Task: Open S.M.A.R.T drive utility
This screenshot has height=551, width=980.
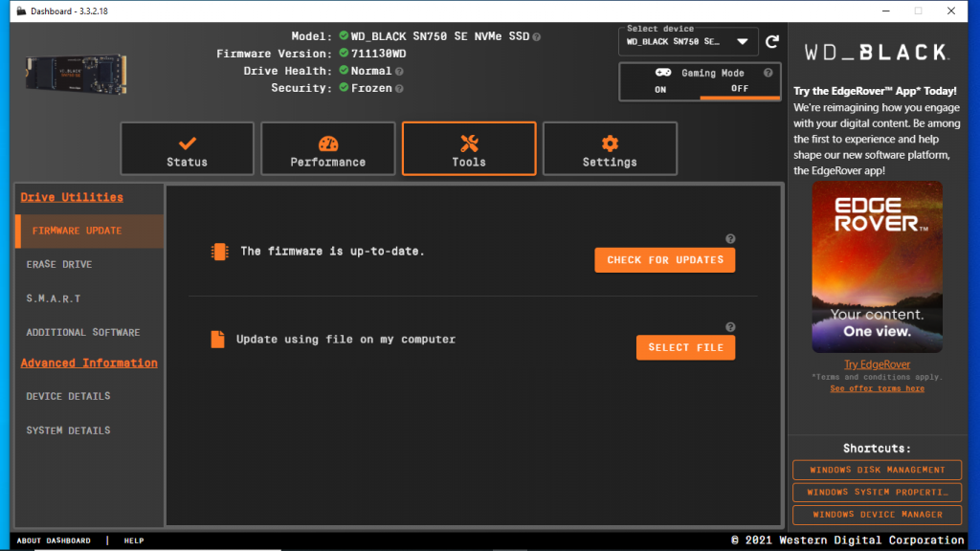Action: point(54,298)
